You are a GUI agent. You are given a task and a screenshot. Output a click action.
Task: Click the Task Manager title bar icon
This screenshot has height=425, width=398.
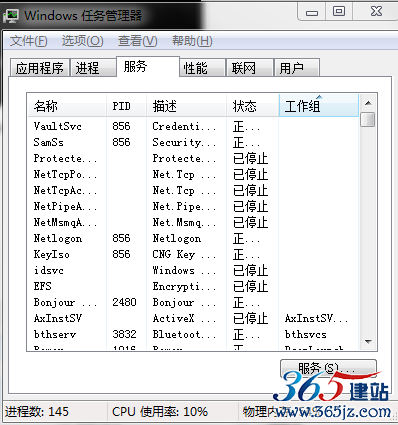click(x=10, y=15)
